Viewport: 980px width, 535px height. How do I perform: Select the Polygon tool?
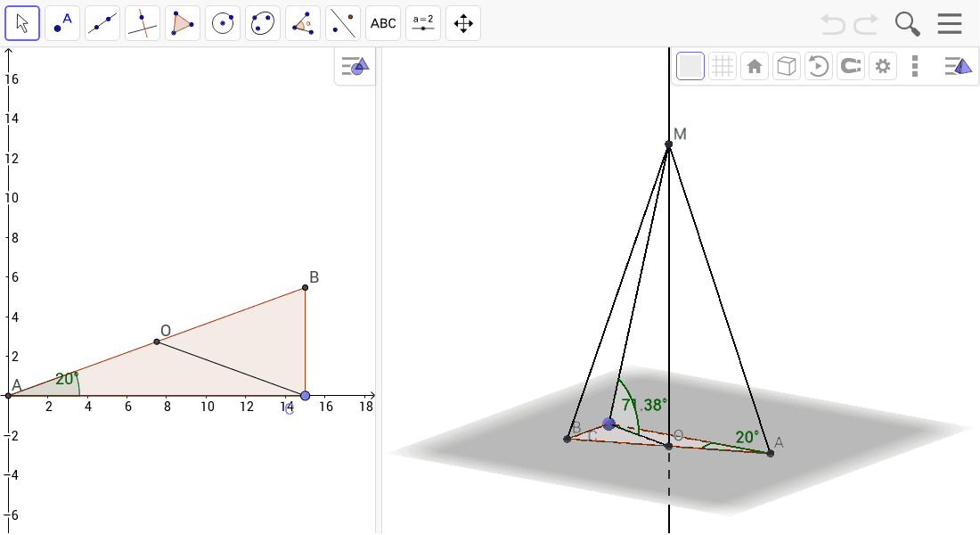[183, 24]
